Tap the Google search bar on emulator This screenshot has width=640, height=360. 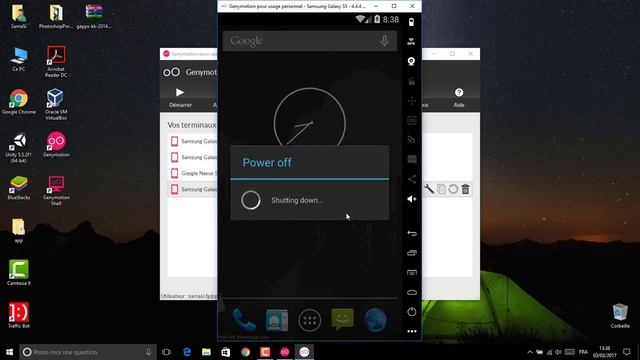pyautogui.click(x=309, y=41)
